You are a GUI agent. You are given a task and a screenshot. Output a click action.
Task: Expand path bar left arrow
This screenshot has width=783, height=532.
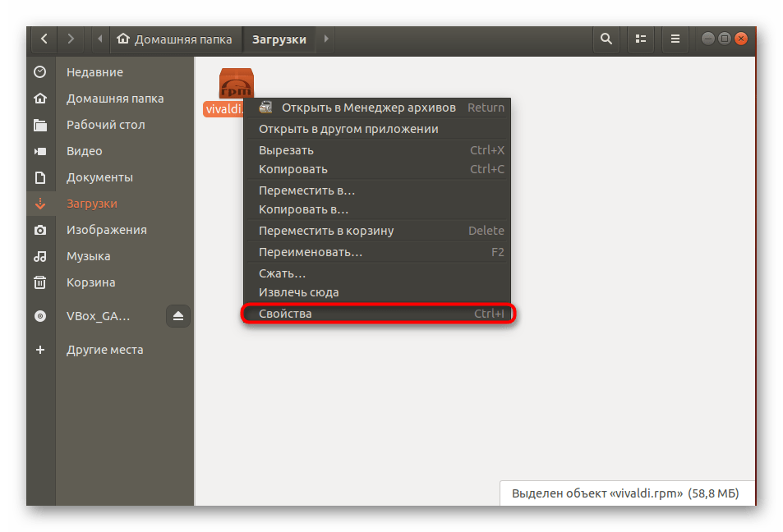tap(100, 39)
